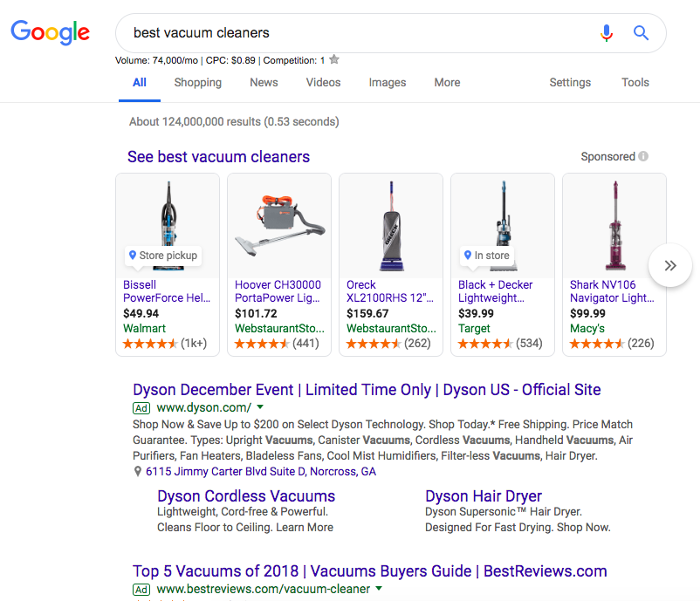Click the $99.99 price
700x601 pixels.
point(587,314)
